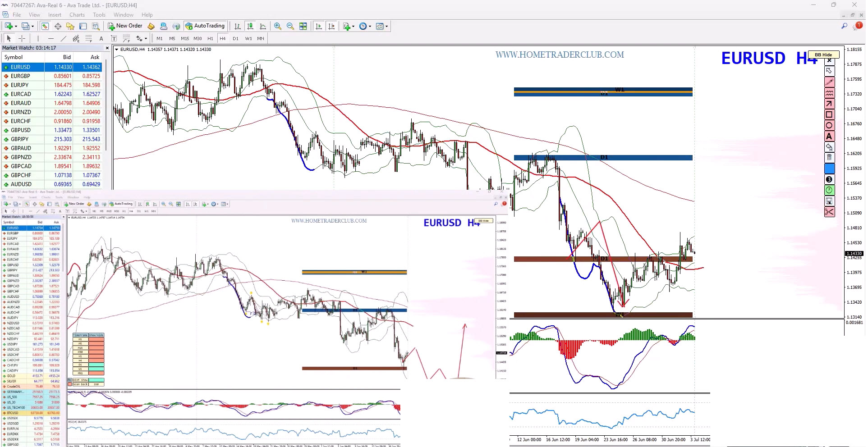This screenshot has width=868, height=447.
Task: Select wave tool in drawing palette
Action: coord(829,93)
